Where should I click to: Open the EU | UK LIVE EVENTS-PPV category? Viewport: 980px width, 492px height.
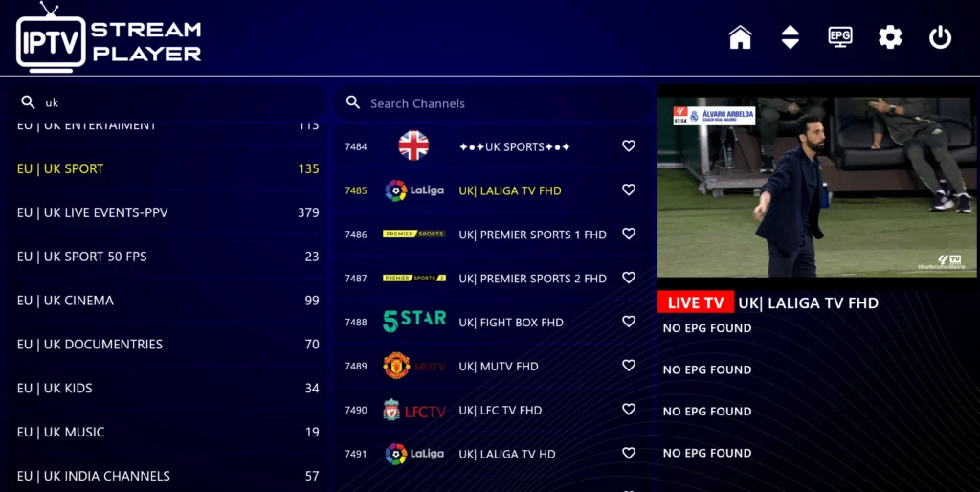(x=167, y=212)
